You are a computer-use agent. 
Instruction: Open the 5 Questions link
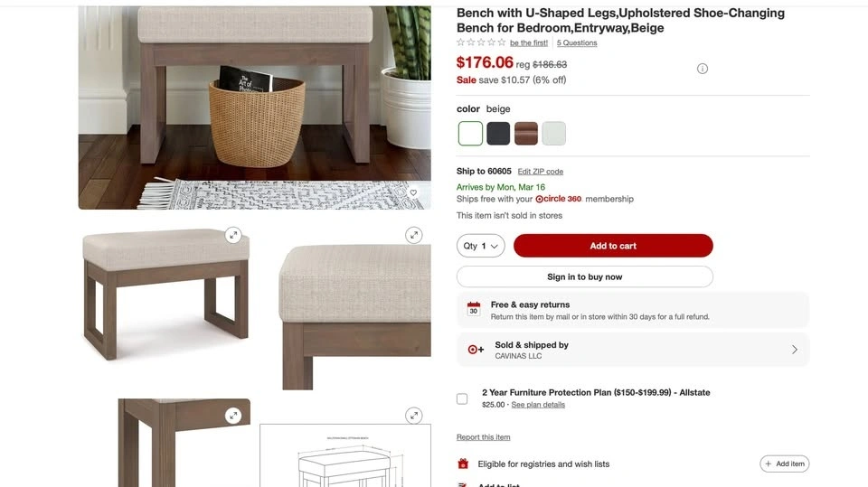[x=577, y=42]
